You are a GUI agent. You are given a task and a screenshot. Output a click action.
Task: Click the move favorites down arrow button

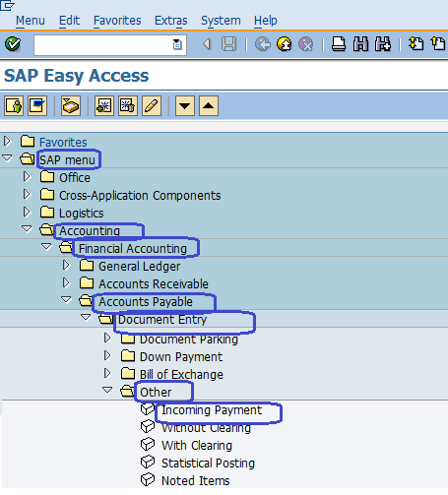click(x=185, y=106)
